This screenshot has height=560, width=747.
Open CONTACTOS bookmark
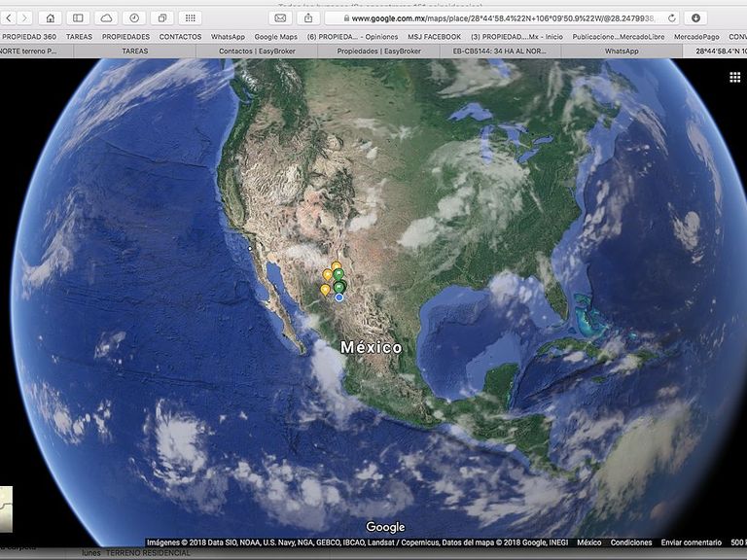click(x=180, y=37)
